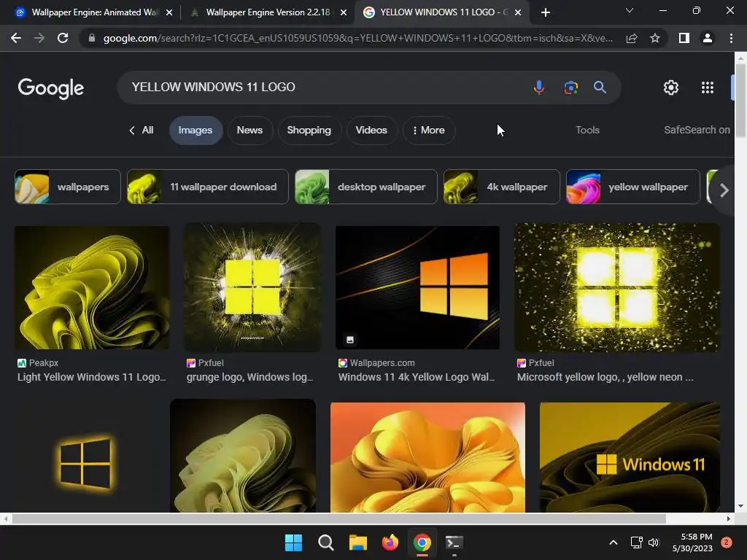
Task: Click the padlock site info icon
Action: (92, 38)
